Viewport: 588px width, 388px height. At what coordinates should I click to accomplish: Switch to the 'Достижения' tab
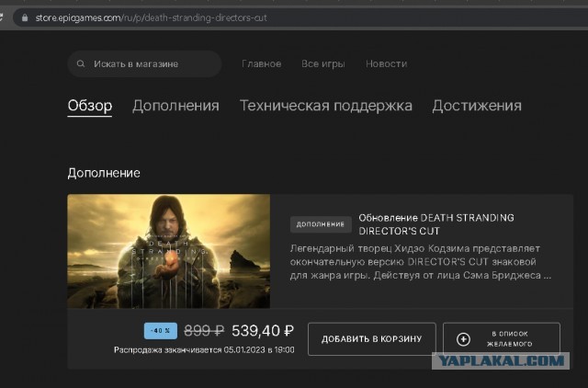[477, 106]
